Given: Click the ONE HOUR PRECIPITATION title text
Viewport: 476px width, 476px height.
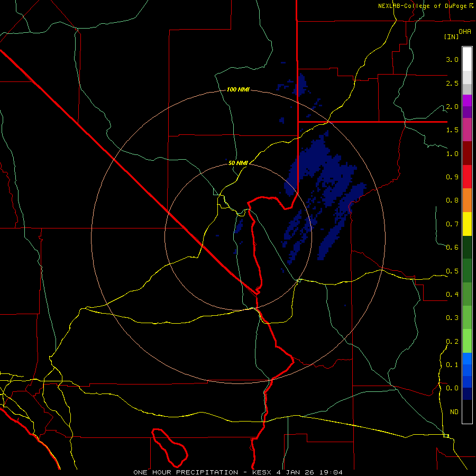Looking at the screenshot, I should click(186, 472).
